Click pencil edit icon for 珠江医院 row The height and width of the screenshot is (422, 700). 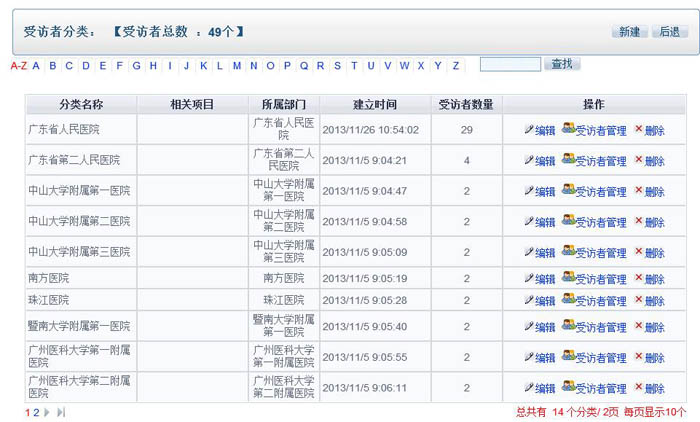pos(529,300)
